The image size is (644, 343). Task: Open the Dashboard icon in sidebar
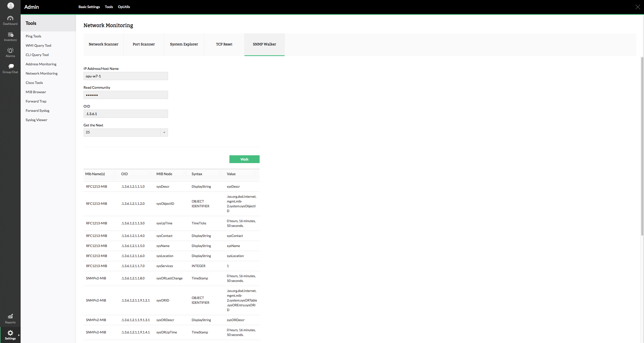click(10, 19)
